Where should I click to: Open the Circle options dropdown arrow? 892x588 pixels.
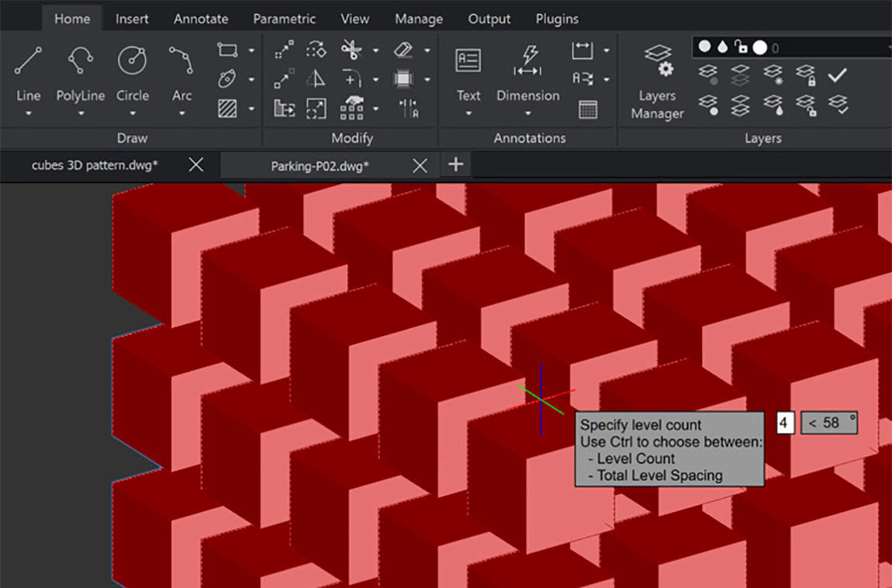pyautogui.click(x=133, y=114)
